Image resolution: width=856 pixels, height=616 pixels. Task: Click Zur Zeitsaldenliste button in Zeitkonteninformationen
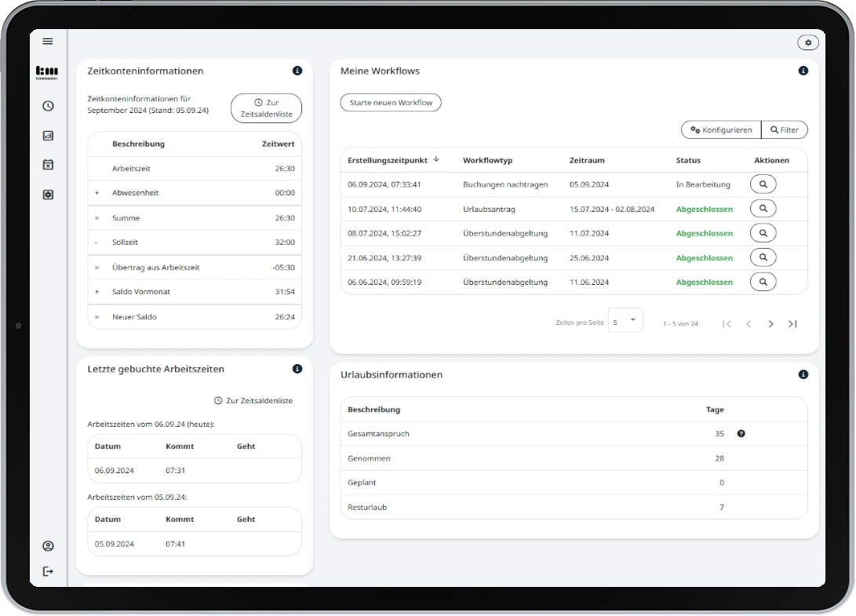(x=266, y=108)
